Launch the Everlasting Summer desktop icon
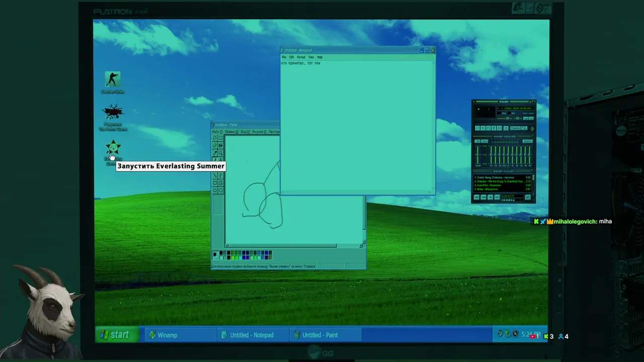644x362 pixels. pyautogui.click(x=113, y=152)
